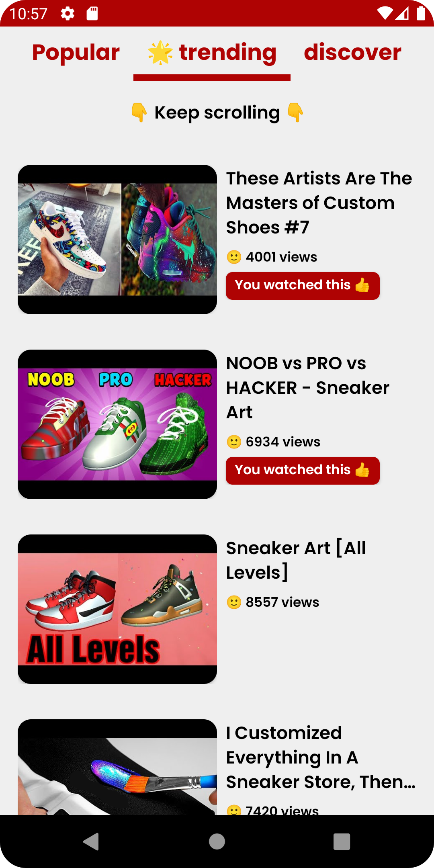Tap the SD card status icon
The height and width of the screenshot is (868, 434).
pyautogui.click(x=92, y=14)
